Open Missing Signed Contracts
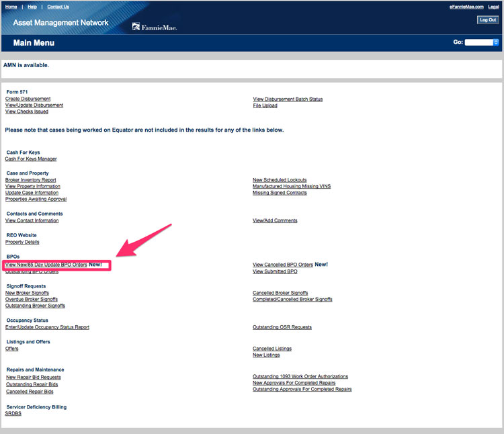Screen dimensions: 504x434 click(x=280, y=193)
